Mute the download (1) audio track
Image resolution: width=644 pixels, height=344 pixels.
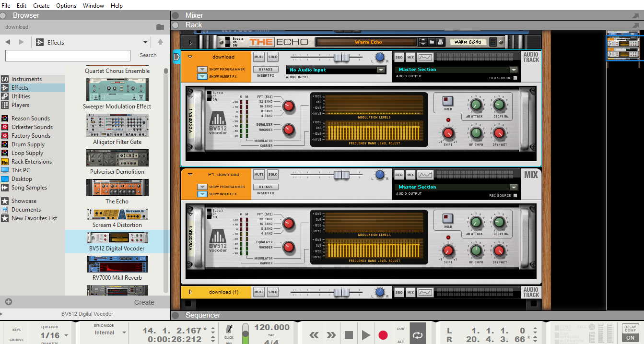259,292
